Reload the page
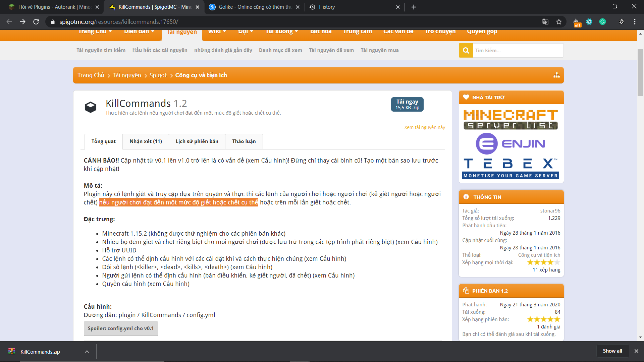Viewport: 644px width, 362px height. pos(36,22)
